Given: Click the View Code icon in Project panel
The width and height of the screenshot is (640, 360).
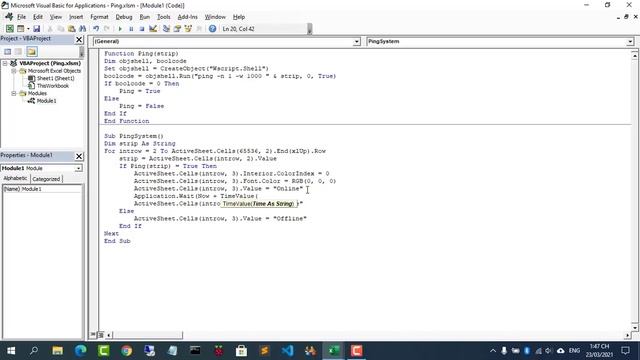Looking at the screenshot, I should [x=7, y=51].
